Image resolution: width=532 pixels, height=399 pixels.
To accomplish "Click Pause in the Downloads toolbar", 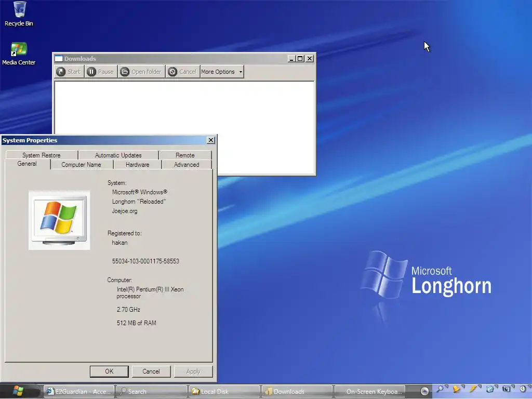I will 100,72.
